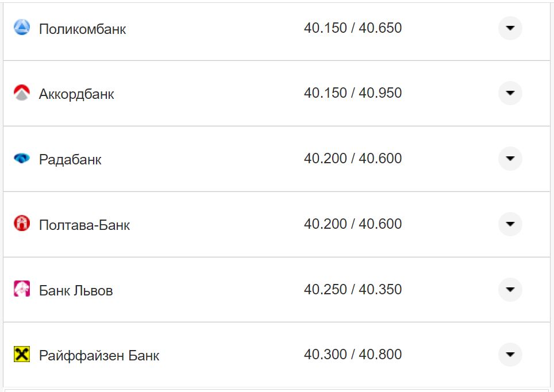Expand the Райффайзен Банк row arrow

(510, 355)
